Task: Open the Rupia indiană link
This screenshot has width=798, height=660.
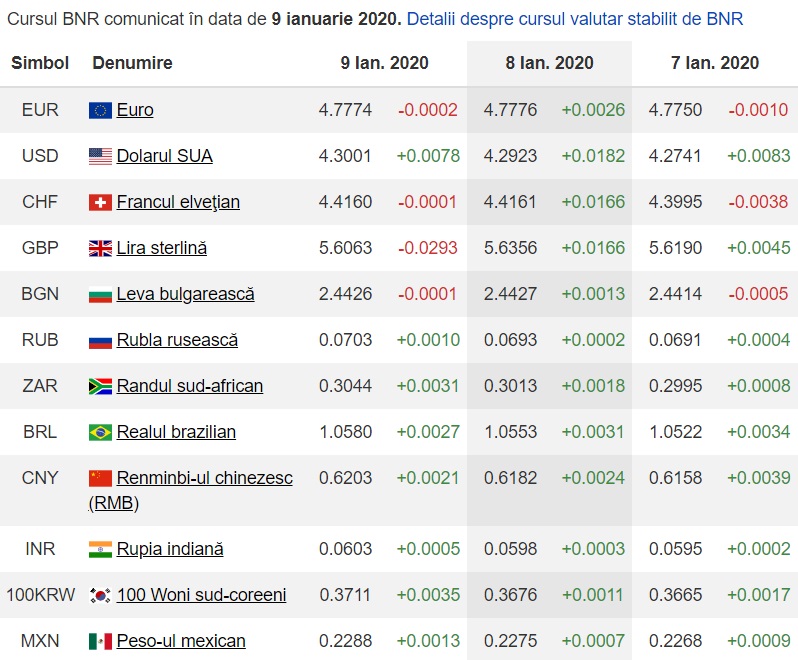Action: [x=169, y=549]
